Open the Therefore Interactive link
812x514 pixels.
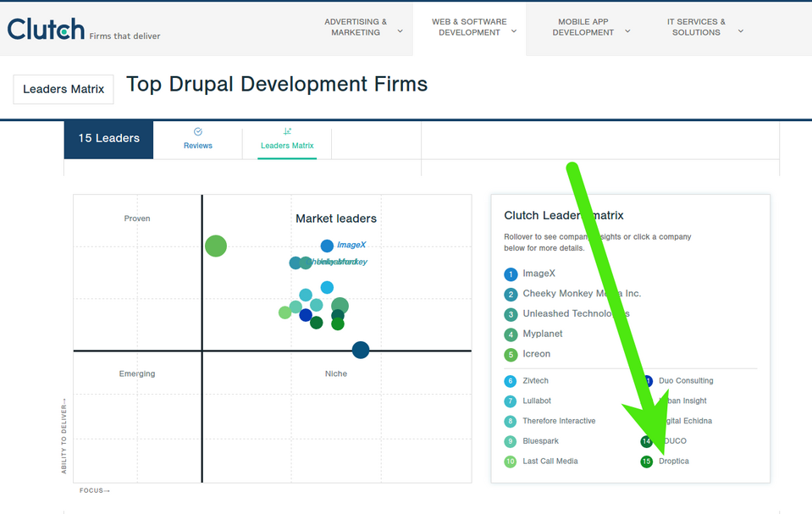(559, 421)
